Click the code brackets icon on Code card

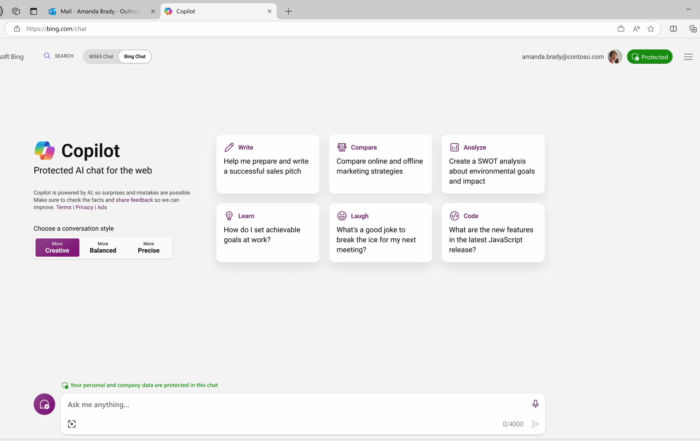(x=454, y=216)
